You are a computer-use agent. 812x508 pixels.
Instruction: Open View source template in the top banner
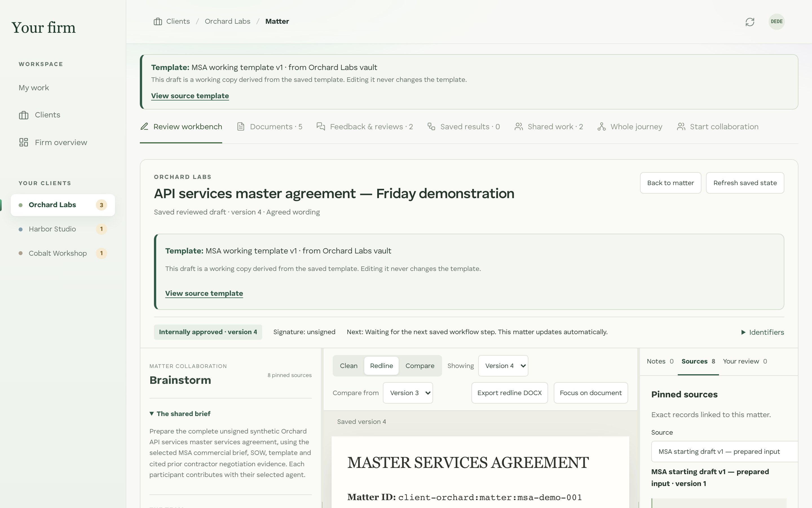[190, 96]
